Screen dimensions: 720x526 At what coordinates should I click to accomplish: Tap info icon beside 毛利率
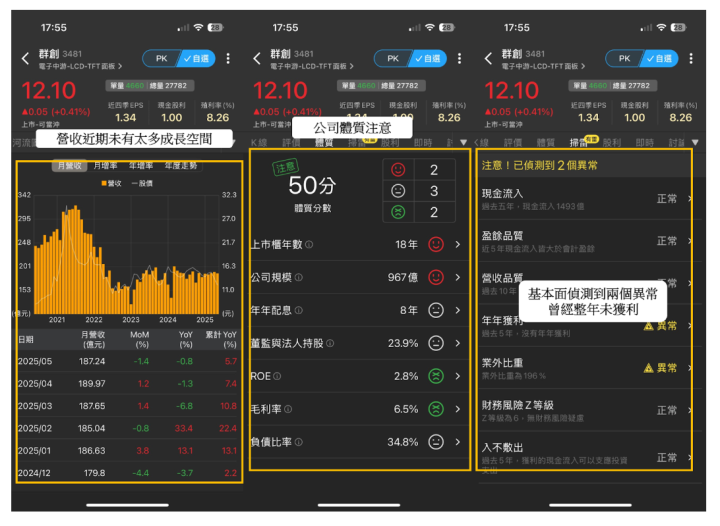[x=288, y=409]
